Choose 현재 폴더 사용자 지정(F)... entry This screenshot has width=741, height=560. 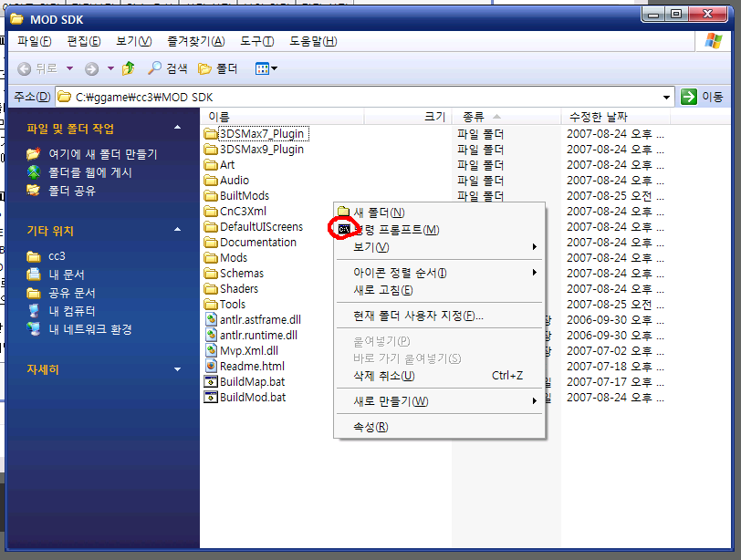pyautogui.click(x=440, y=316)
